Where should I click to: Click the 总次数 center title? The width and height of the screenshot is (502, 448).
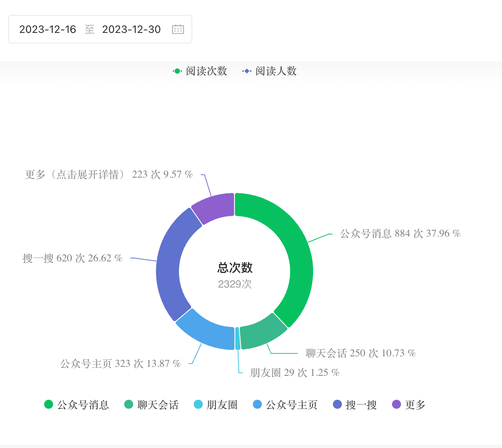tap(235, 268)
